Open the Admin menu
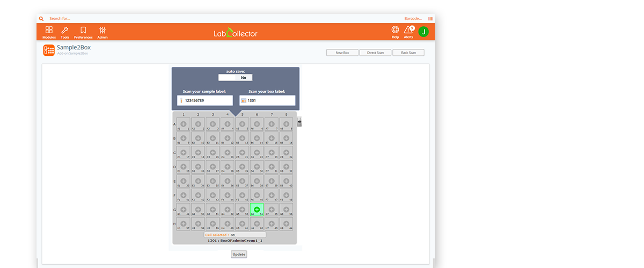 103,32
